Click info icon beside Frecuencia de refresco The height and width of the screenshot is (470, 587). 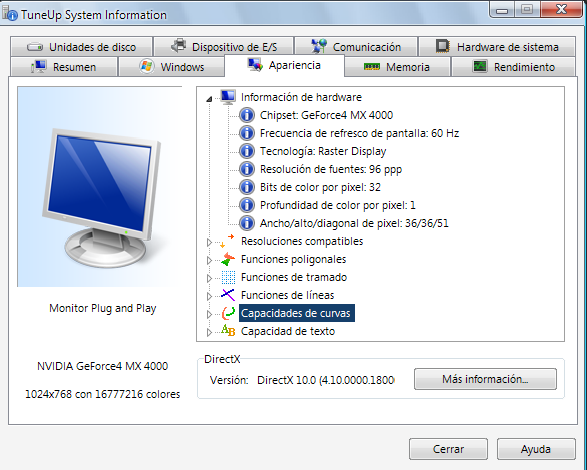(x=247, y=133)
